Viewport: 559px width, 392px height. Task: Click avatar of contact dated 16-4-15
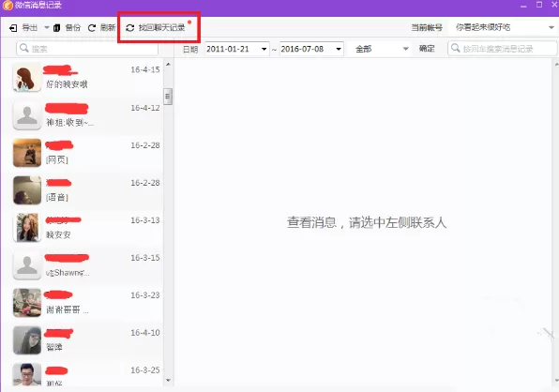point(27,77)
